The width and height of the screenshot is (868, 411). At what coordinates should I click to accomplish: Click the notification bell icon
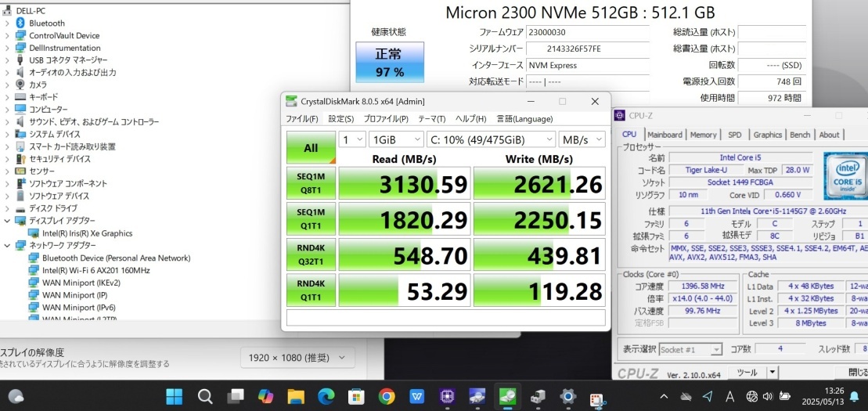coord(854,396)
